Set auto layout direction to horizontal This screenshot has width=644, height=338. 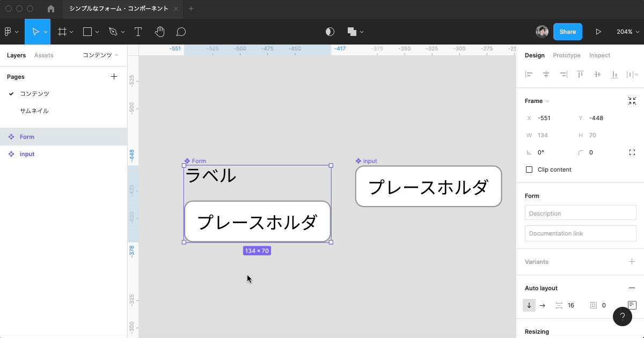pyautogui.click(x=542, y=305)
